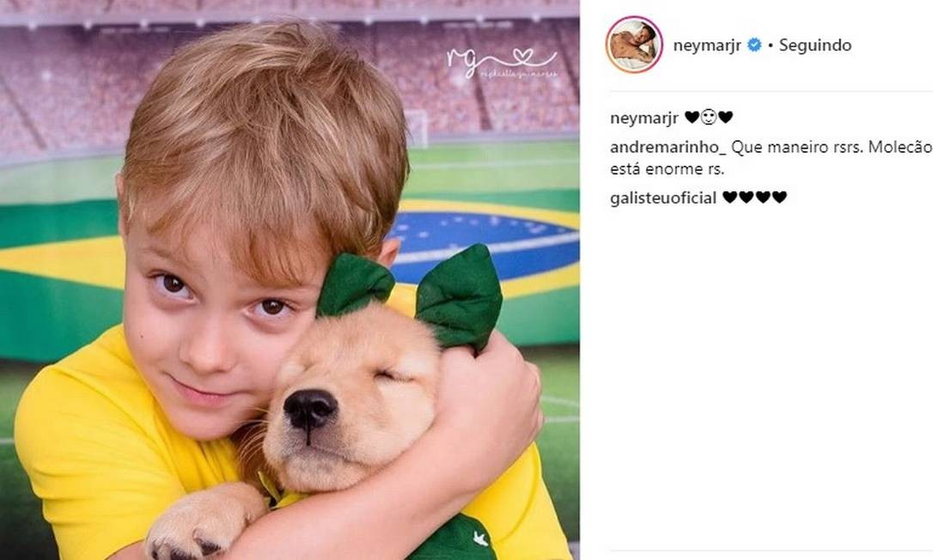Click the first black heart in caption
Image resolution: width=933 pixels, height=560 pixels.
point(692,118)
